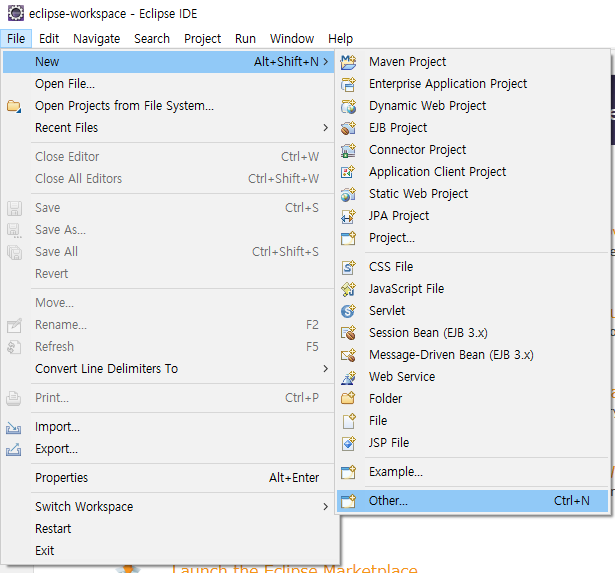Image resolution: width=615 pixels, height=573 pixels.
Task: Select Exit from File menu
Action: point(169,551)
